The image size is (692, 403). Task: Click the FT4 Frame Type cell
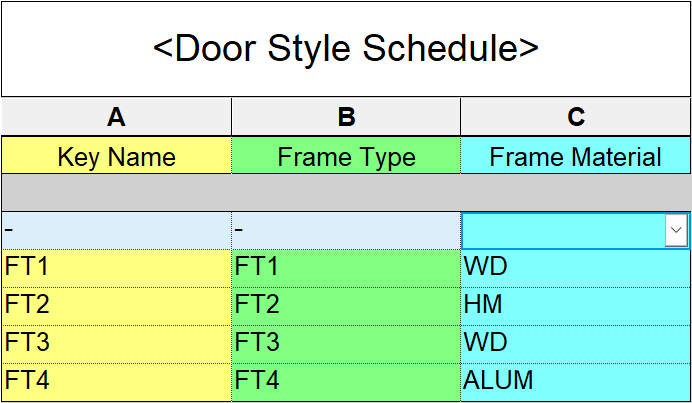pyautogui.click(x=346, y=380)
